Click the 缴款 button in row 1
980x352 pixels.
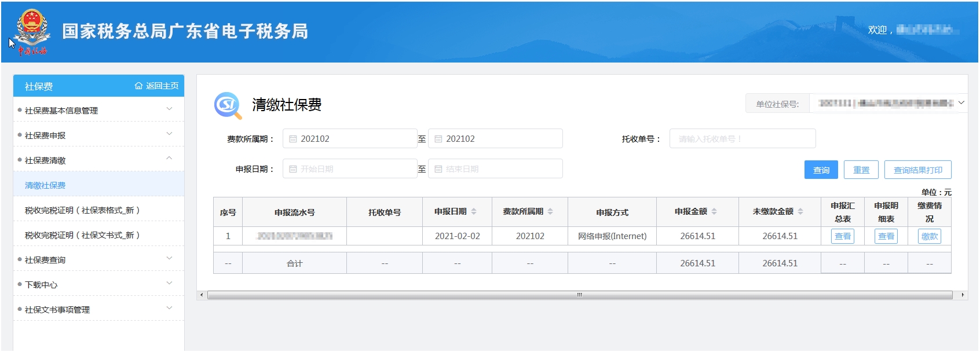(929, 236)
